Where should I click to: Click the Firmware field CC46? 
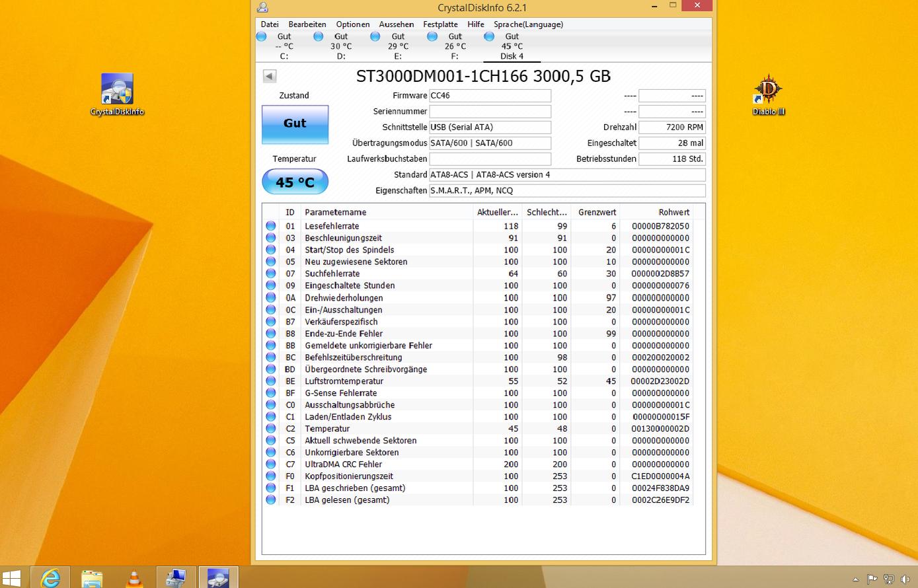[x=490, y=96]
